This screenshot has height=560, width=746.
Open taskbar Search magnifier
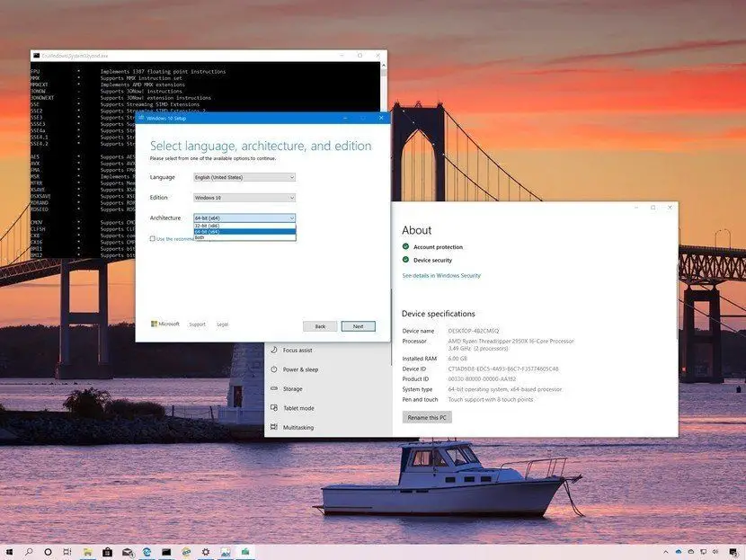tap(29, 552)
